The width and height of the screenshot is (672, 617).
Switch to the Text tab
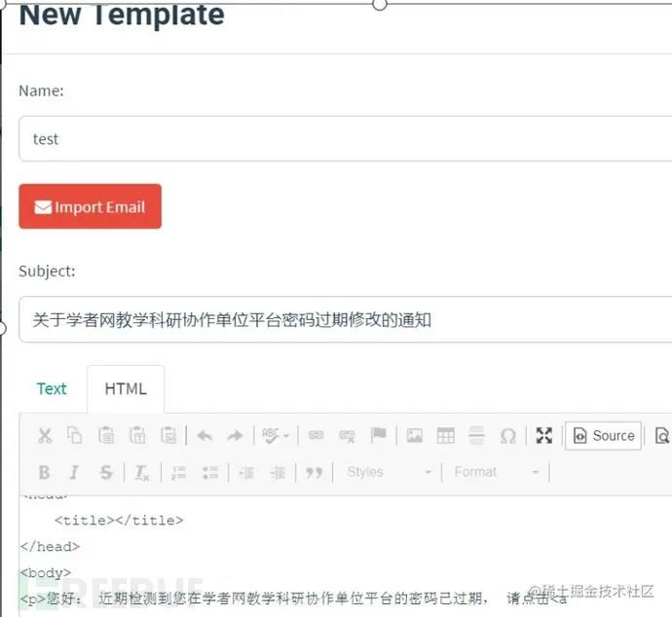pos(52,388)
